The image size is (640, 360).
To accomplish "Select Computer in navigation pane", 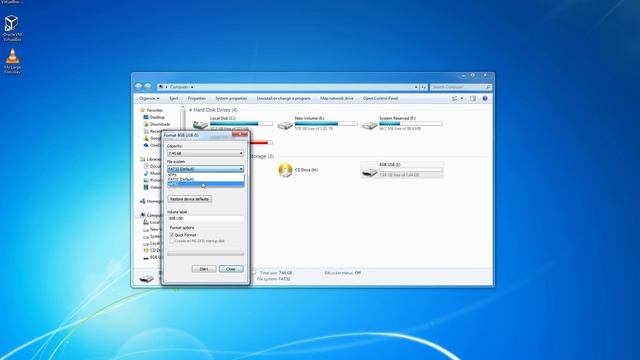I will click(x=151, y=215).
